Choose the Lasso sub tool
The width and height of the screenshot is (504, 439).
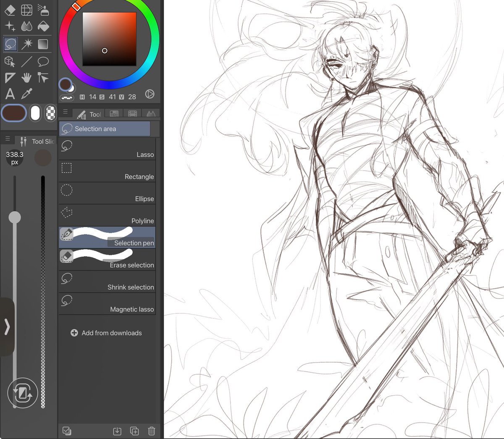click(x=107, y=149)
